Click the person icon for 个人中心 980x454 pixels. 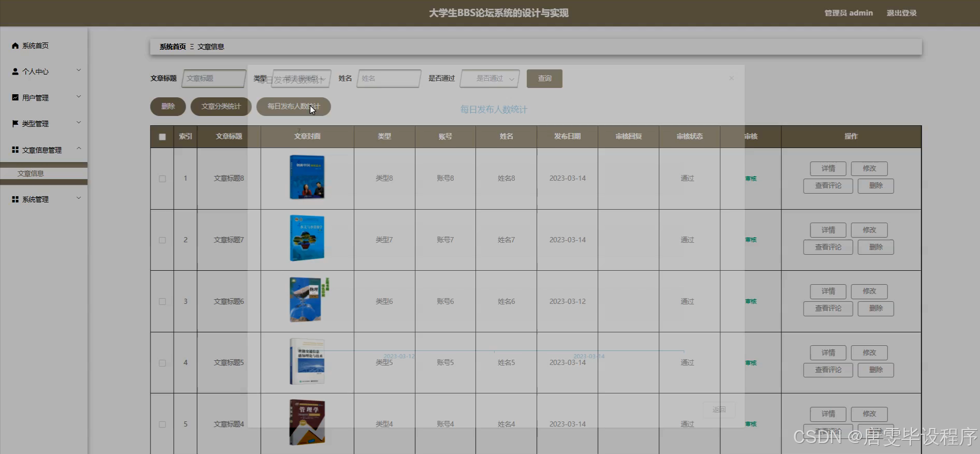coord(15,71)
